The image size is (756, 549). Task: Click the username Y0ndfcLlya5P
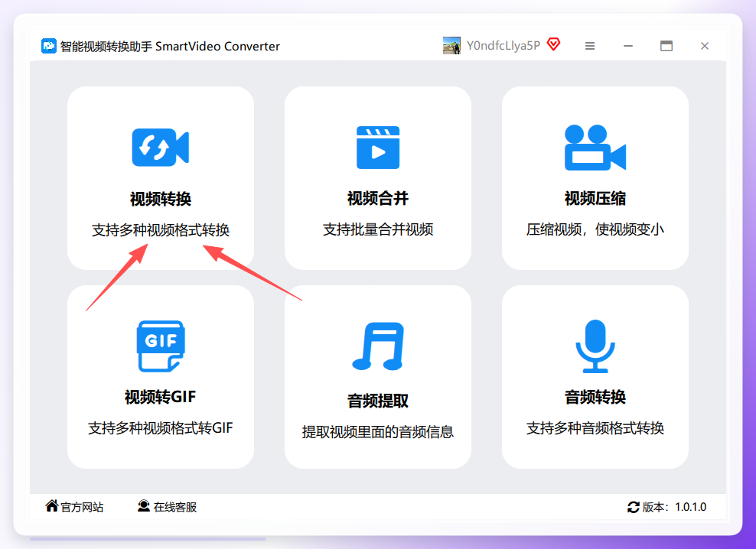(x=503, y=46)
